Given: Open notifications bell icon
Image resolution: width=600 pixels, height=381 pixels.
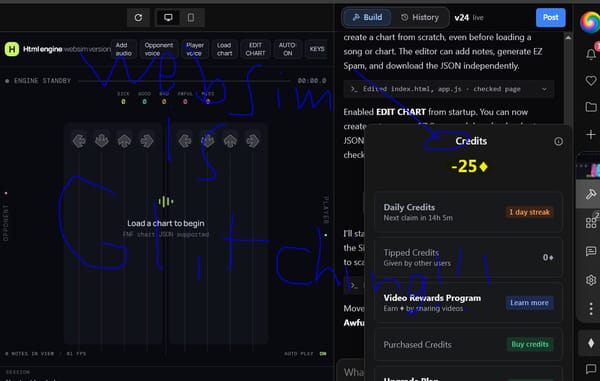Looking at the screenshot, I should click(x=591, y=55).
